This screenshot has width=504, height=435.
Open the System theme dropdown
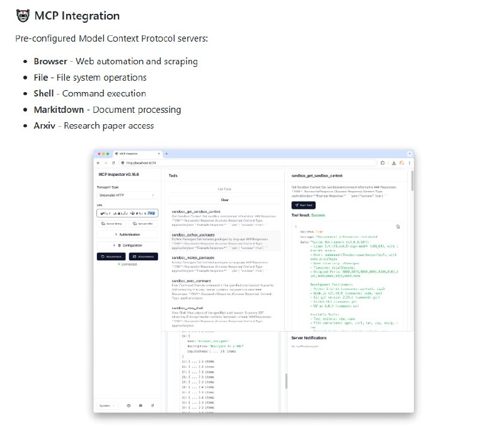pyautogui.click(x=106, y=405)
